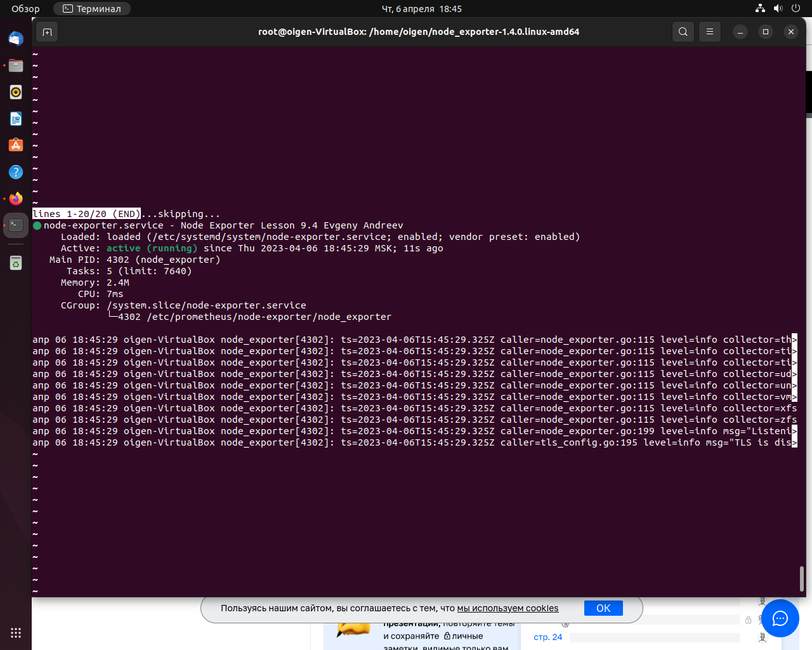Show the Applications grid
Viewport: 812px width, 650px height.
15,632
